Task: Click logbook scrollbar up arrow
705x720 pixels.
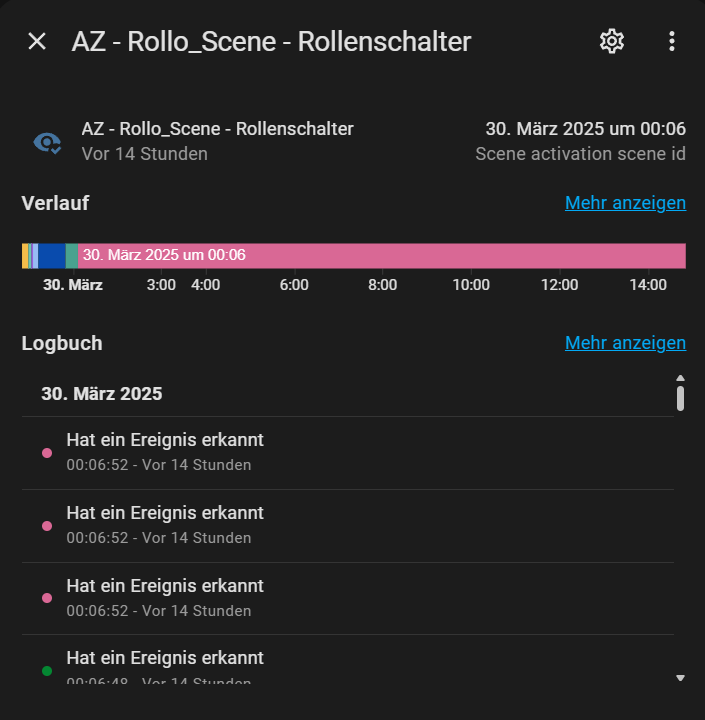Action: coord(680,378)
